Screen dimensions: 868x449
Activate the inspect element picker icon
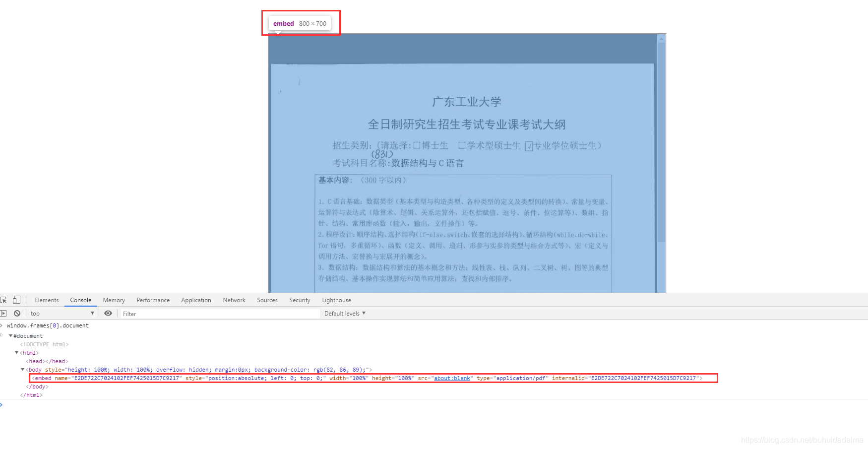click(x=3, y=300)
